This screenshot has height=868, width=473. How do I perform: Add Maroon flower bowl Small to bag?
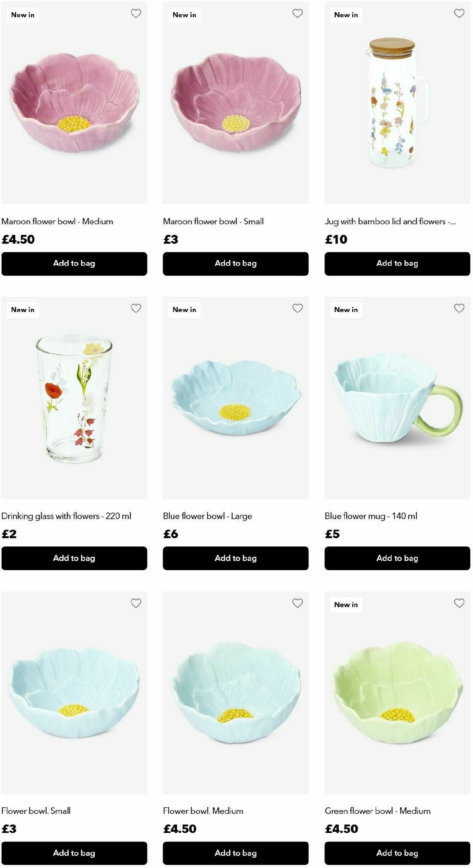236,264
